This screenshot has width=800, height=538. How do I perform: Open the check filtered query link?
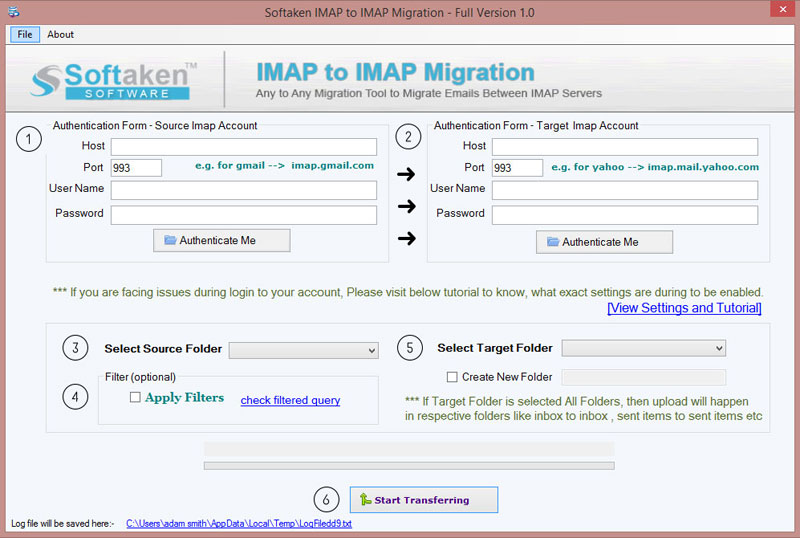(x=290, y=400)
